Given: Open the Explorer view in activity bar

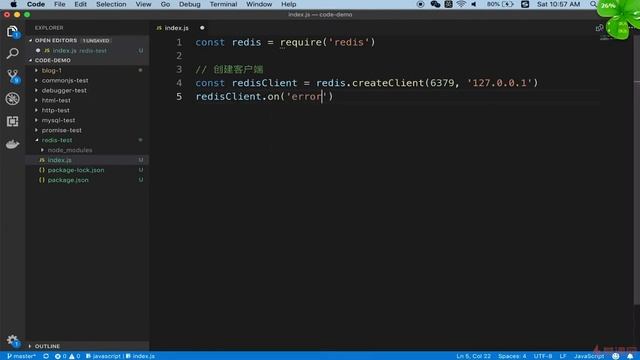Looking at the screenshot, I should pyautogui.click(x=12, y=31).
